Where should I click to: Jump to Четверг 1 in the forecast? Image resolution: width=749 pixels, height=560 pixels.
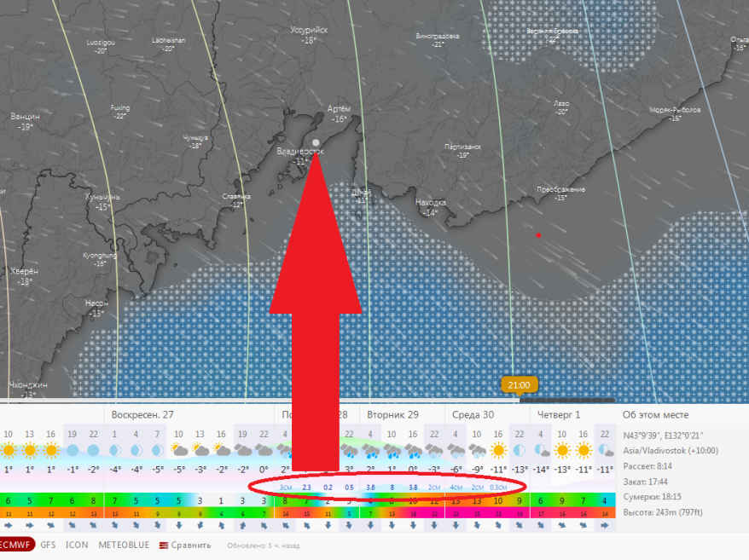tap(559, 414)
